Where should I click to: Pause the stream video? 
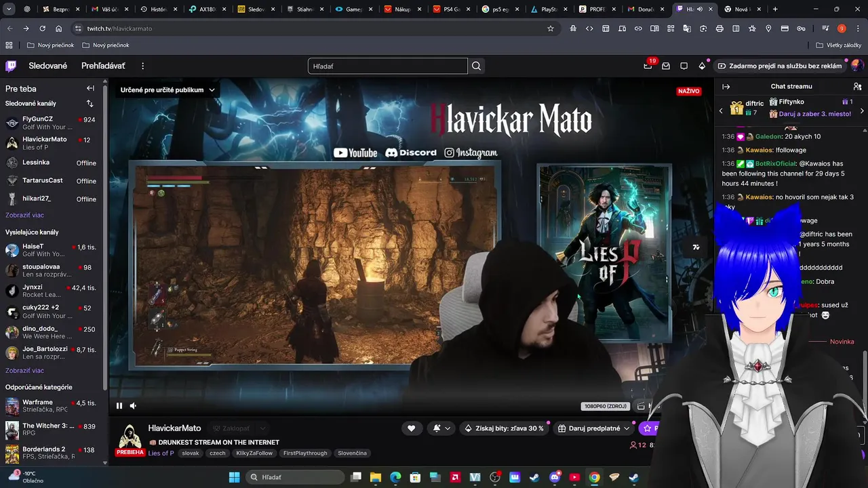tap(119, 406)
